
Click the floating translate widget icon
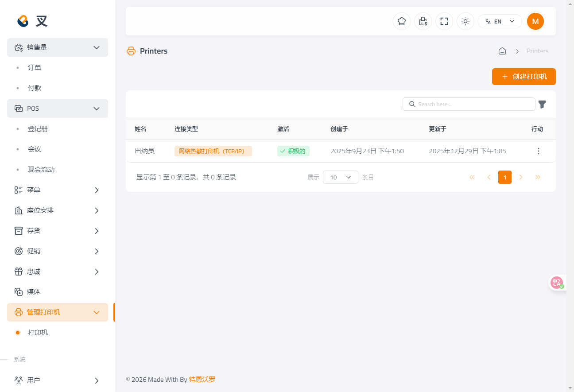pos(557,282)
